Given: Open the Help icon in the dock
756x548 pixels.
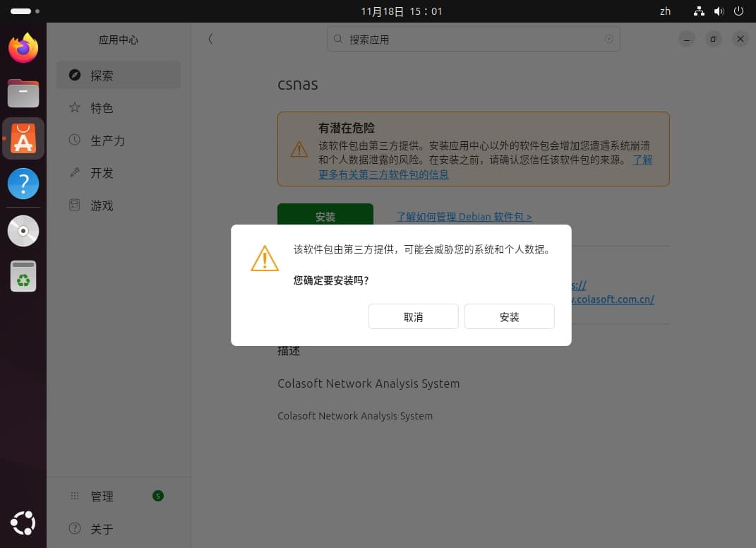Looking at the screenshot, I should point(23,184).
